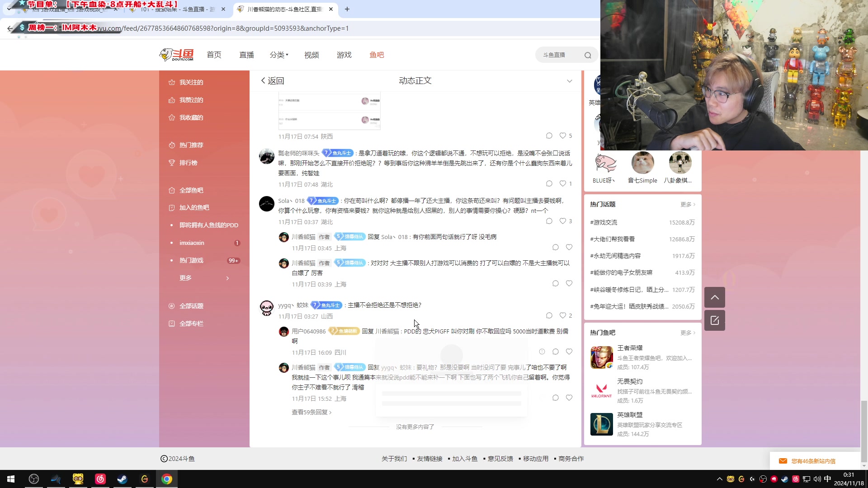The width and height of the screenshot is (868, 488).
Task: Select the 热门游戏 group
Action: coord(191,260)
